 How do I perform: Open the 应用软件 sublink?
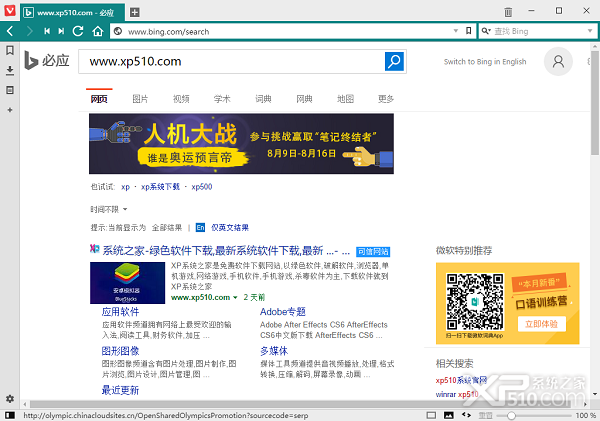[x=121, y=312]
